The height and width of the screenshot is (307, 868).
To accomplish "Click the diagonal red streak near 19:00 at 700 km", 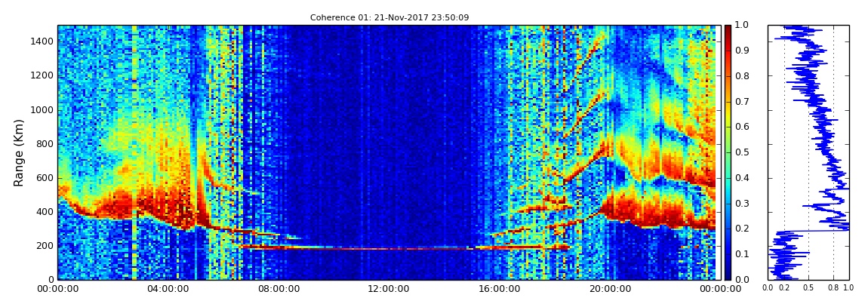I will pos(584,163).
